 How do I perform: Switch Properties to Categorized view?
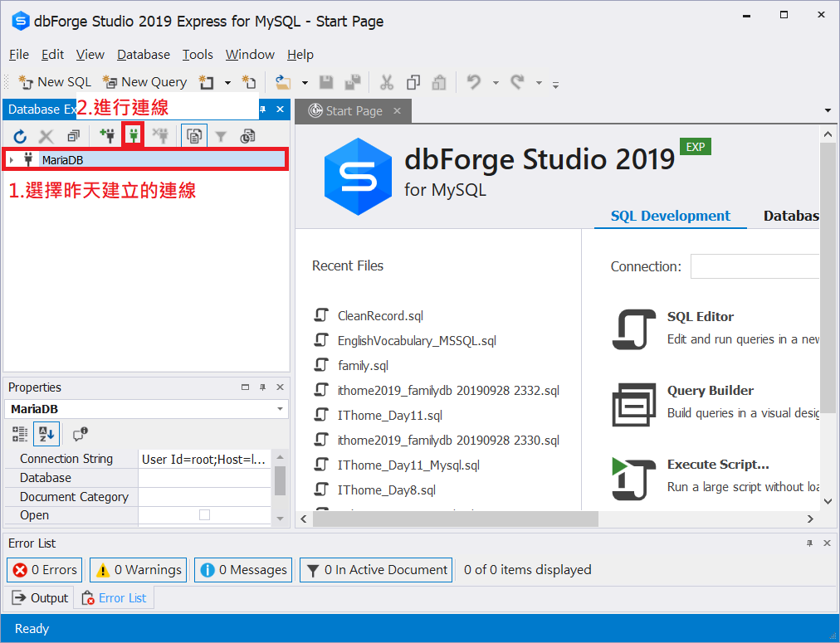(20, 434)
